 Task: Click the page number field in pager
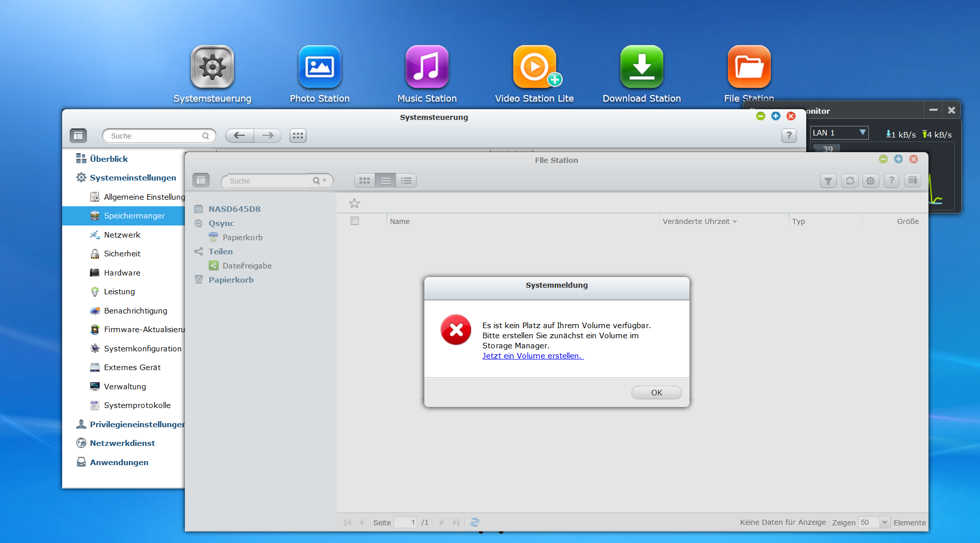click(406, 522)
